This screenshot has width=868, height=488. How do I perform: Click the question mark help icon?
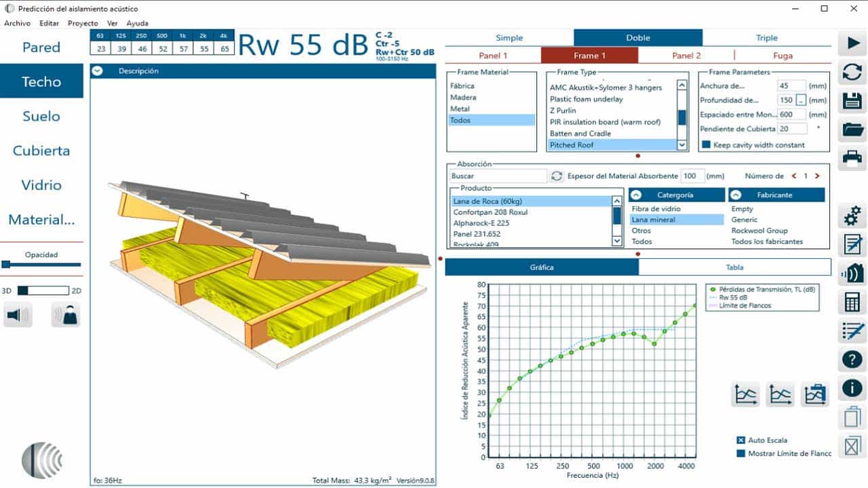(852, 359)
